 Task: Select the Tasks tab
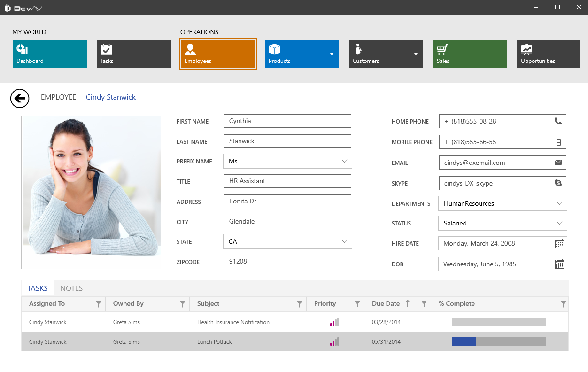coord(38,288)
